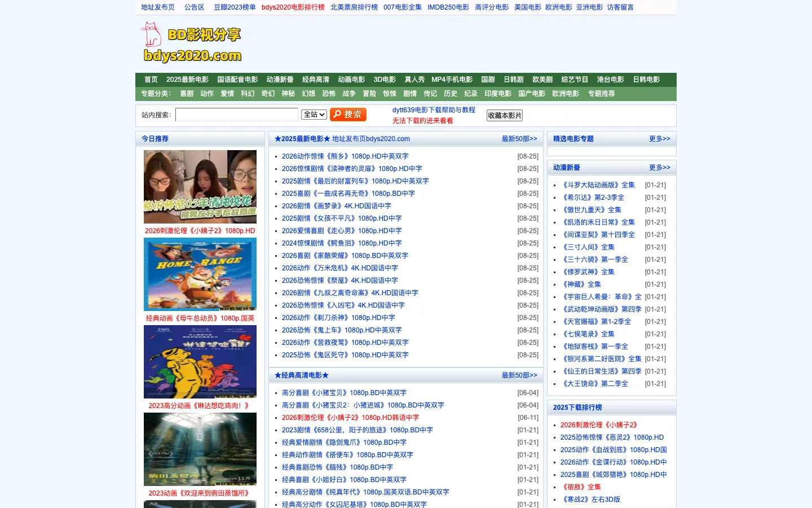
Task: Open 2025剧情《最后的财富列车》 movie link
Action: [x=355, y=181]
